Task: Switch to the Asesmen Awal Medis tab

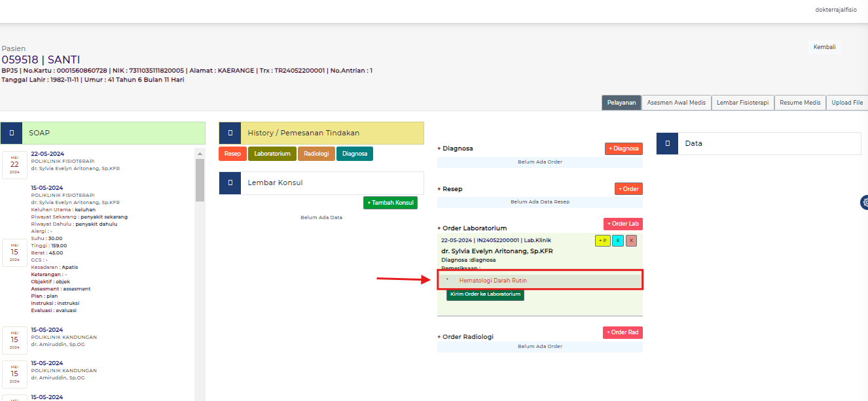Action: (x=676, y=102)
